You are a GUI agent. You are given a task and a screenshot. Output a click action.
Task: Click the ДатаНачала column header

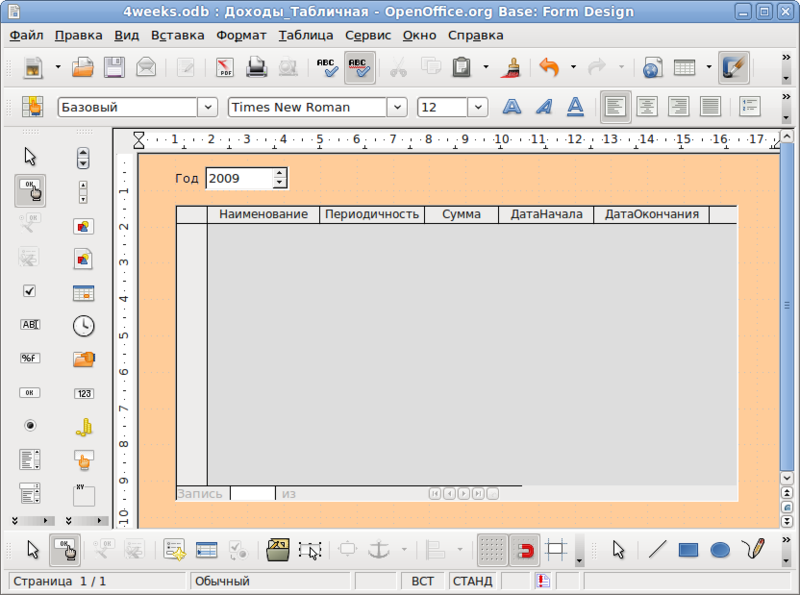point(546,215)
